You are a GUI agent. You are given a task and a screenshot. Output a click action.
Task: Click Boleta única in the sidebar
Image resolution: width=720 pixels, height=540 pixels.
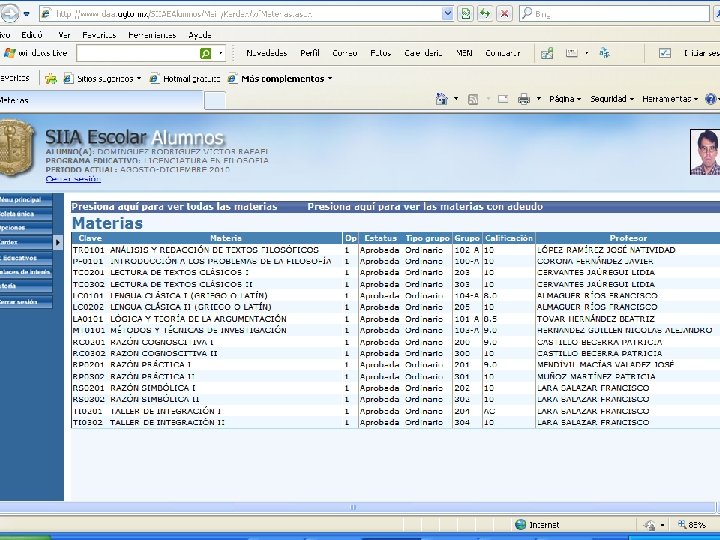coord(26,214)
